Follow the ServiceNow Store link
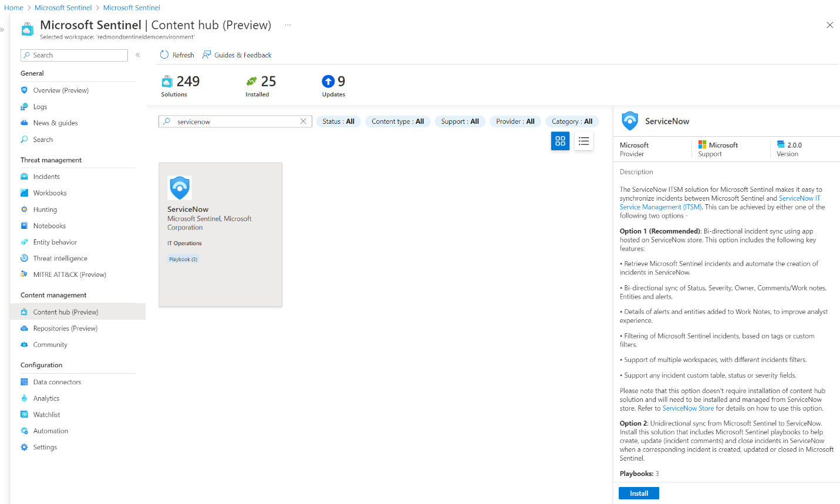This screenshot has width=840, height=504. pos(688,408)
